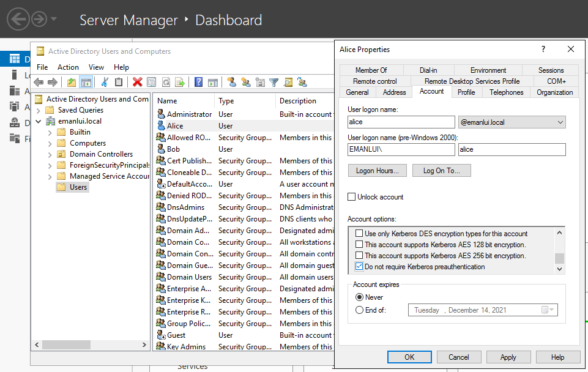The image size is (588, 372).
Task: Expand the Builtin tree node
Action: point(50,132)
